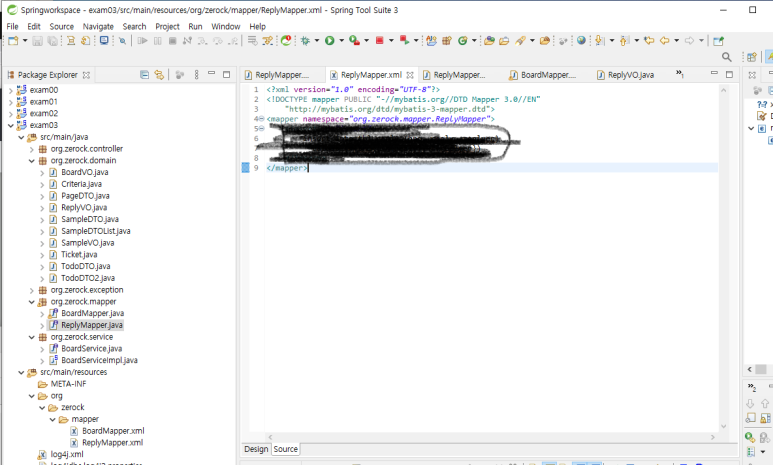Viewport: 773px width, 465px height.
Task: Click the Skip All Breakpoints icon
Action: pos(122,41)
